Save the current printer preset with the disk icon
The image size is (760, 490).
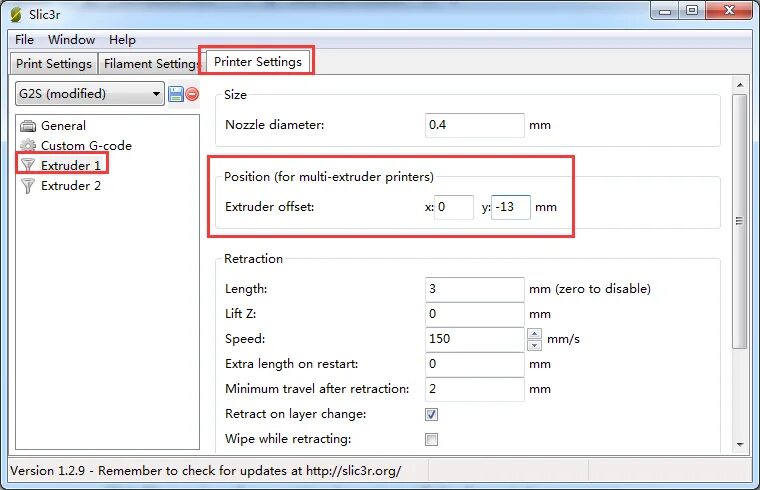pos(175,94)
